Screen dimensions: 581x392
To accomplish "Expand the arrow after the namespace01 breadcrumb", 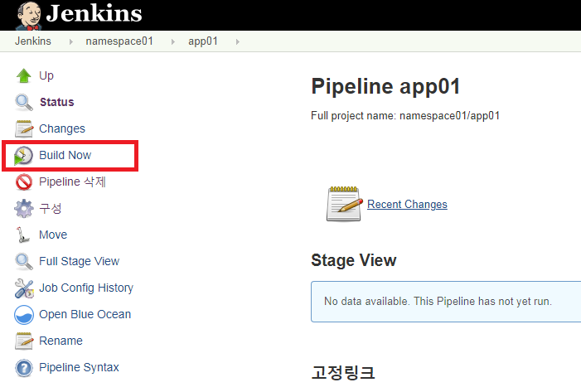I will pyautogui.click(x=172, y=42).
